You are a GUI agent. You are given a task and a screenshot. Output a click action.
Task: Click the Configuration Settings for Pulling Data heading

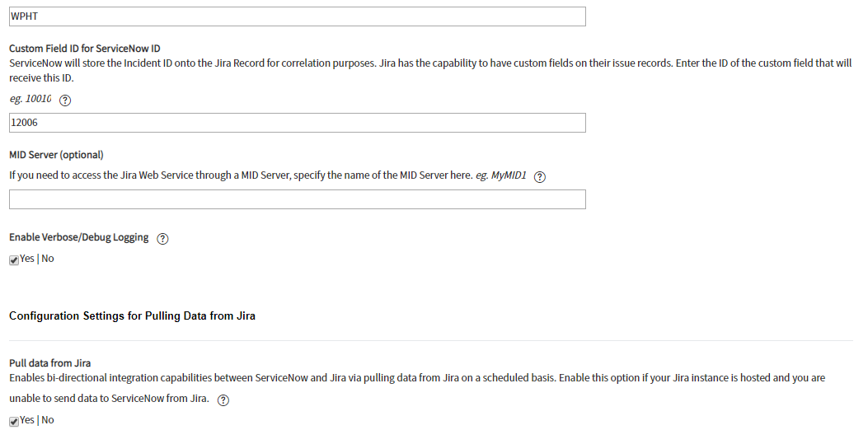(x=133, y=316)
